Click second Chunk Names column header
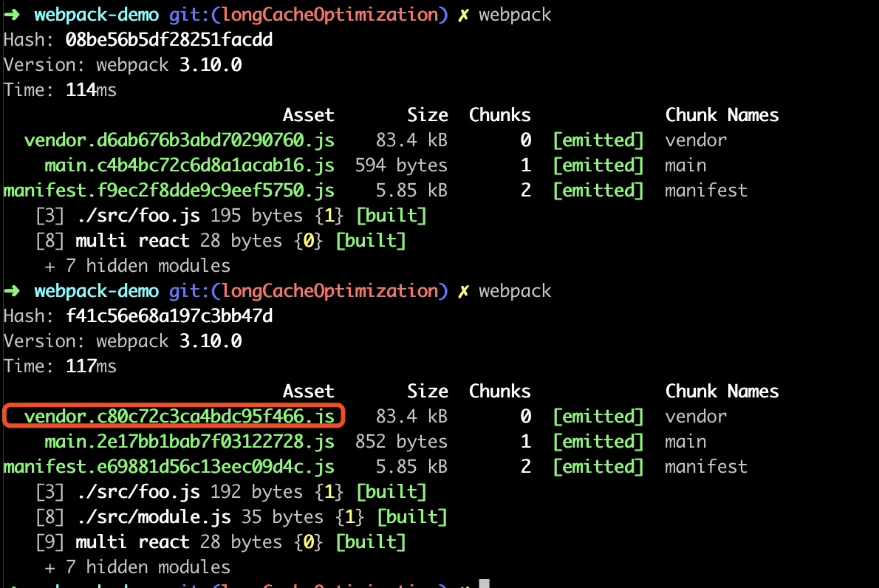 coord(722,392)
